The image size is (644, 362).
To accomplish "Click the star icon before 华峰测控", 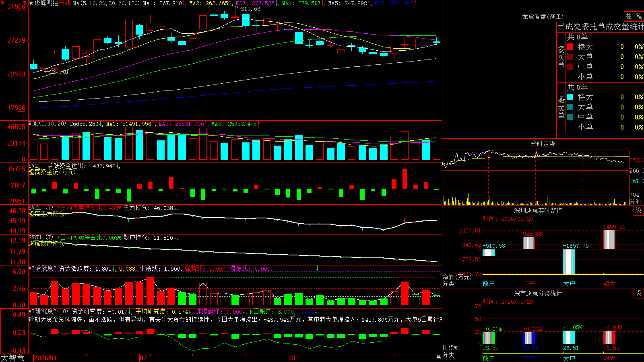I will point(31,3).
